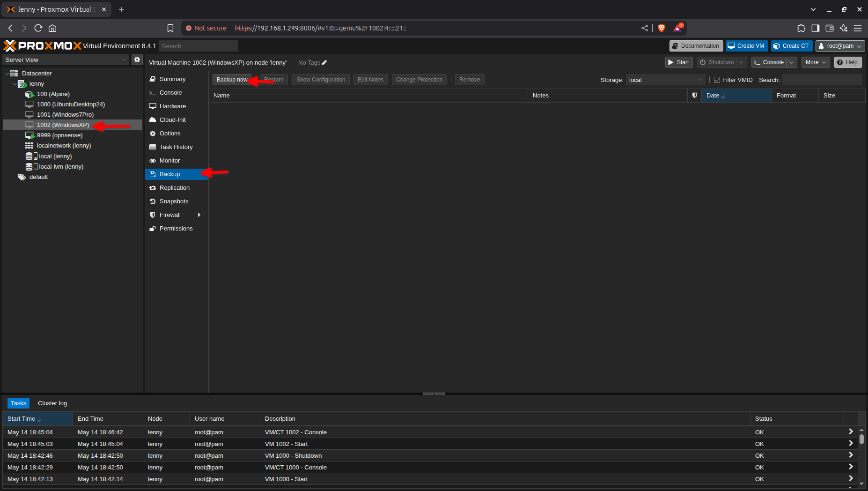
Task: Sort by the Date column header
Action: tap(736, 95)
